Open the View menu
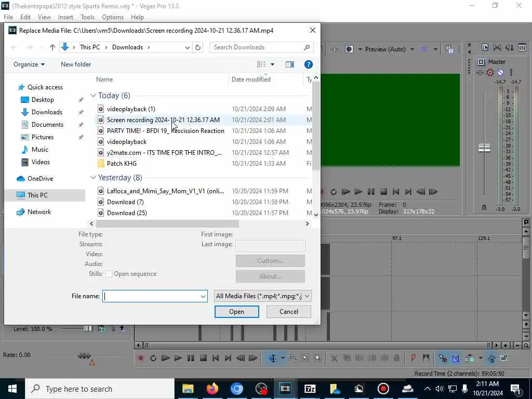532x399 pixels. pos(44,17)
